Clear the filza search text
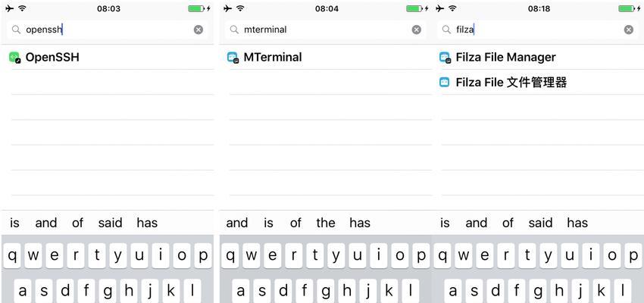The width and height of the screenshot is (644, 303). (629, 30)
